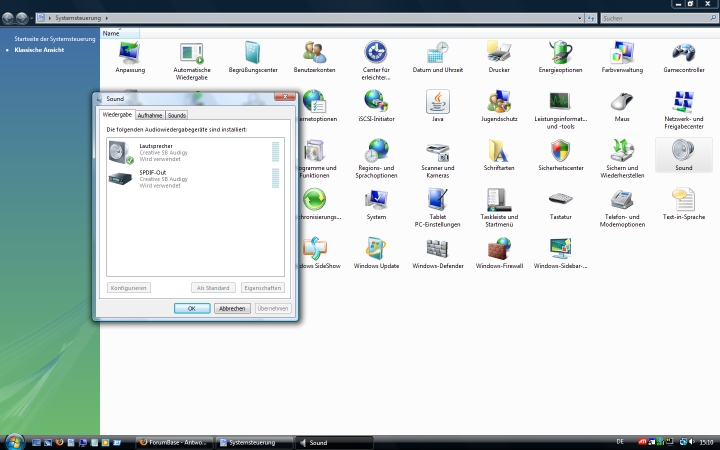Open Windows Update icon
The image size is (720, 450).
376,253
